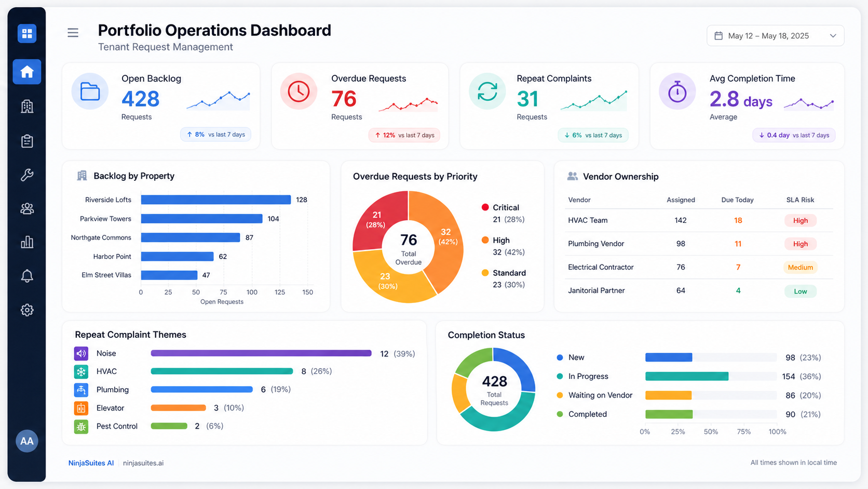Click the Due Today value 18
Image resolution: width=868 pixels, height=489 pixels.
tap(738, 220)
